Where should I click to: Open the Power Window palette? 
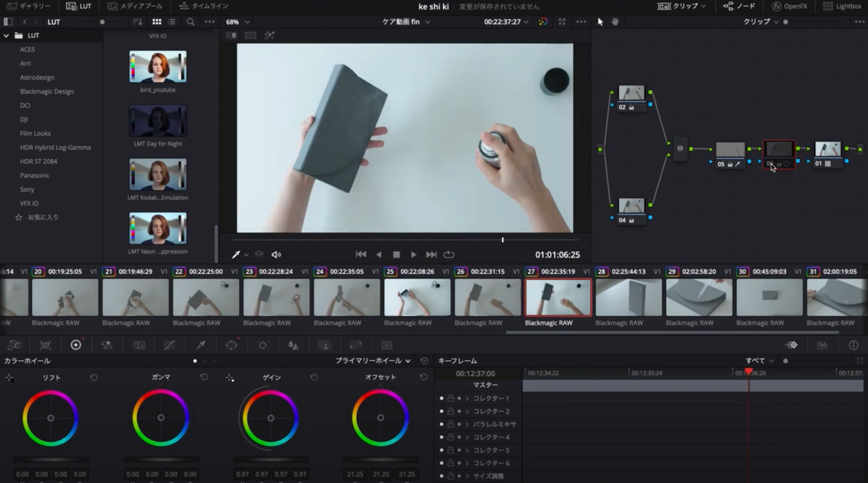click(x=231, y=345)
